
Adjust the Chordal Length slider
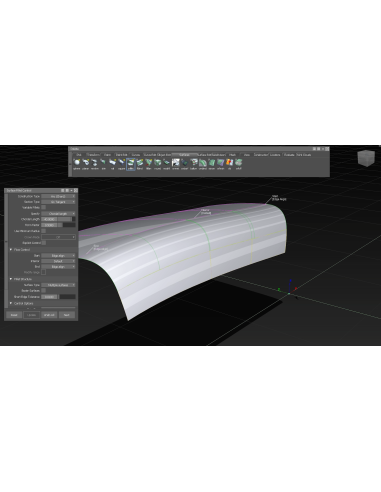(67, 219)
